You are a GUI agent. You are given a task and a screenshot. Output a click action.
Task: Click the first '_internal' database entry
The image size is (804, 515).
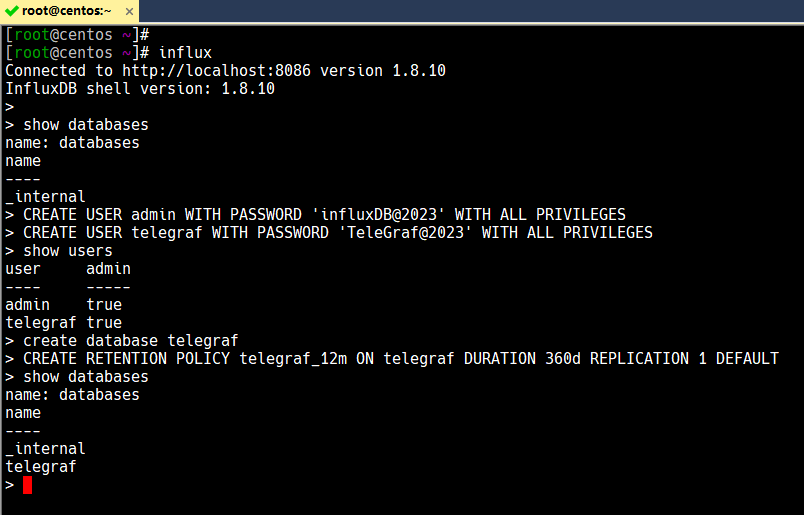46,197
